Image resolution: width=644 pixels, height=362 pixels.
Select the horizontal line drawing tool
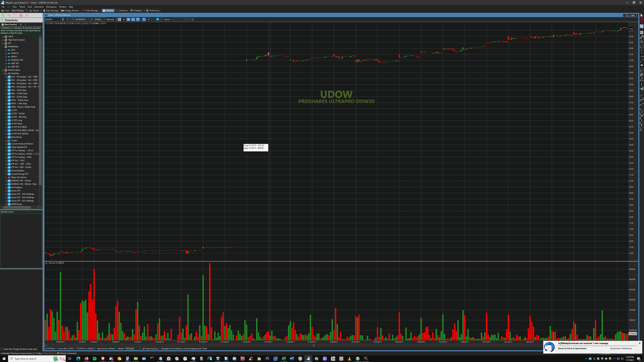pyautogui.click(x=641, y=56)
